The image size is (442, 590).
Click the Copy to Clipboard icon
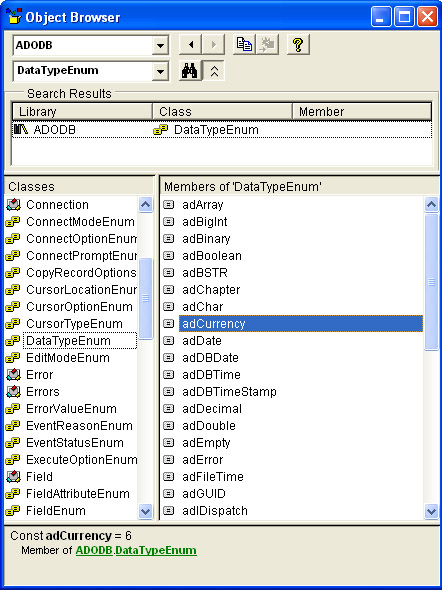click(x=244, y=45)
